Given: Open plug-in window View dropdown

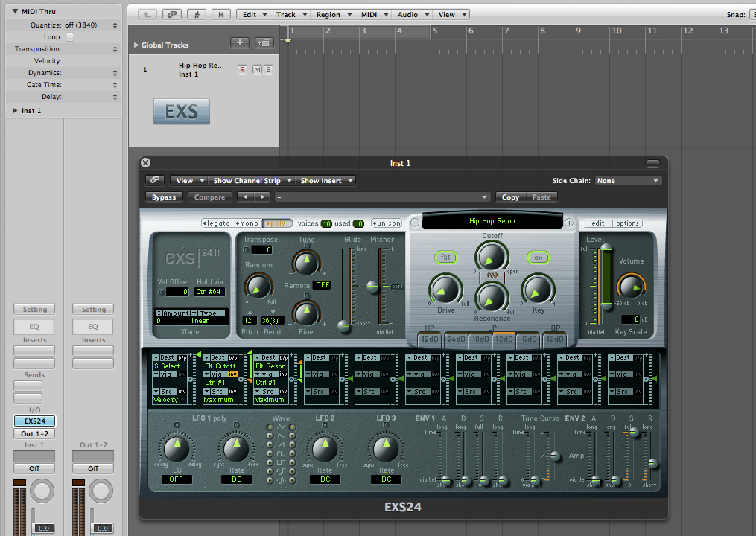Looking at the screenshot, I should [x=189, y=180].
